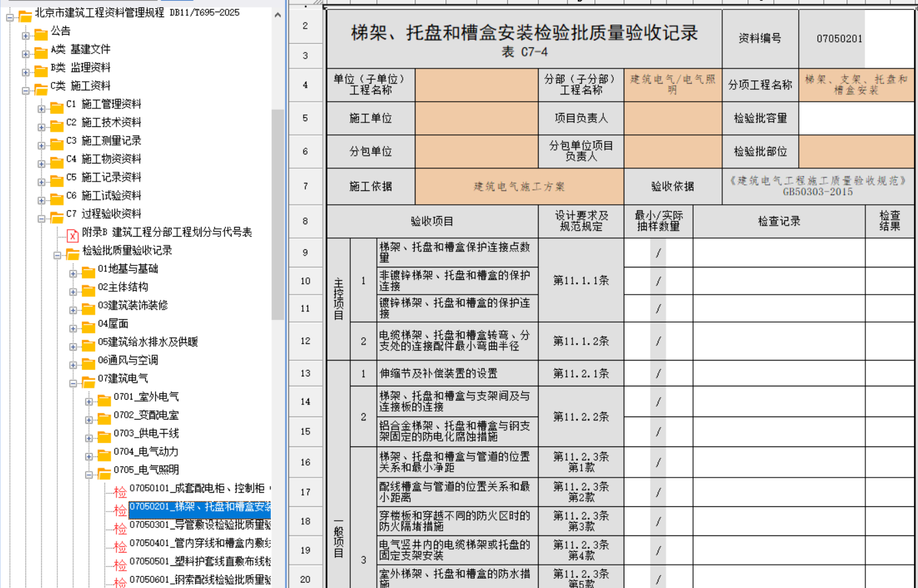Click the folder icon for 04屋面
Screen dimensions: 918x588
89,326
